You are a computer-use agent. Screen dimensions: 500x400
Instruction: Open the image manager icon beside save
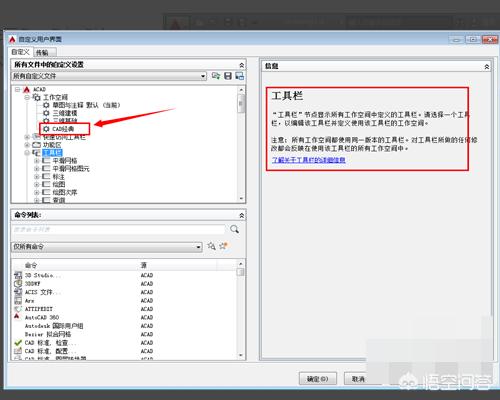[240, 76]
